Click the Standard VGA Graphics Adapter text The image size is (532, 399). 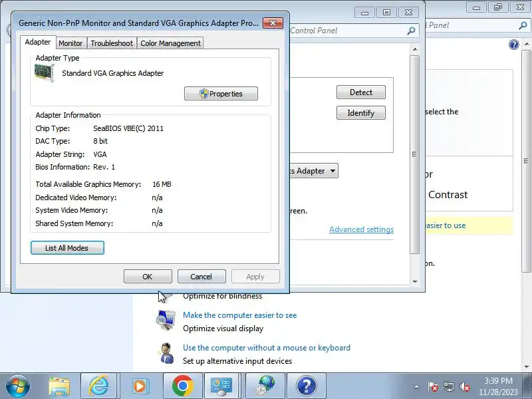coord(112,73)
